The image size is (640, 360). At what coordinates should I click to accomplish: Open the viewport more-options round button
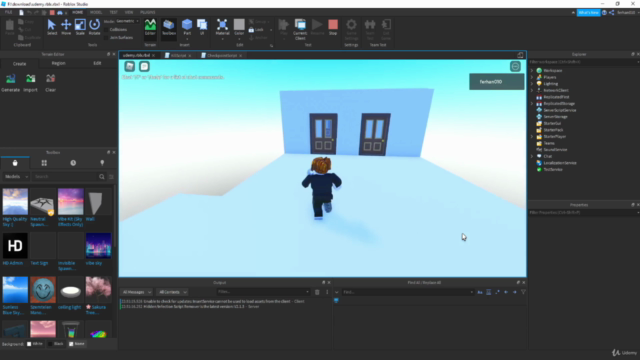click(x=516, y=67)
